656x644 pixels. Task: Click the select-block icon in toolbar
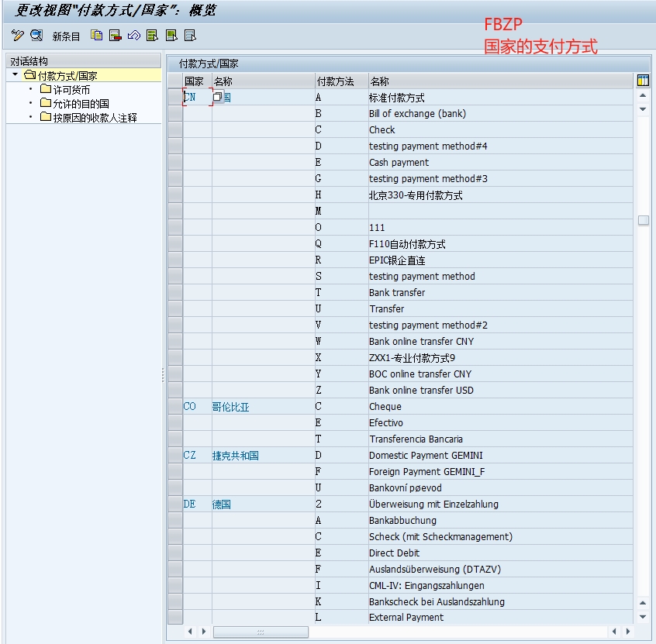171,36
